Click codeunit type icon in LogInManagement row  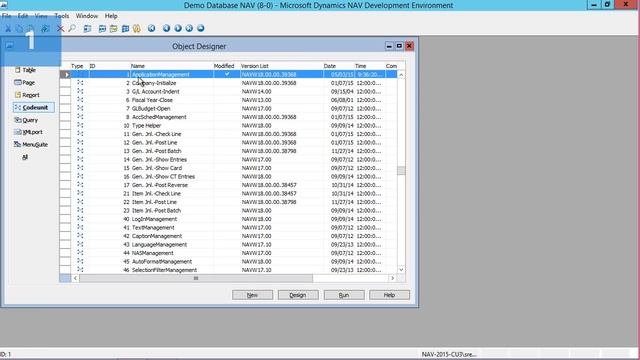(x=80, y=219)
